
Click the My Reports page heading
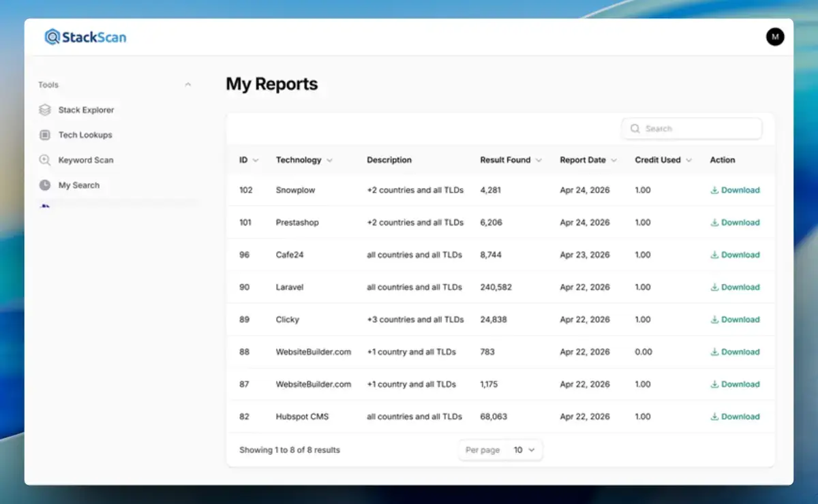pos(272,84)
